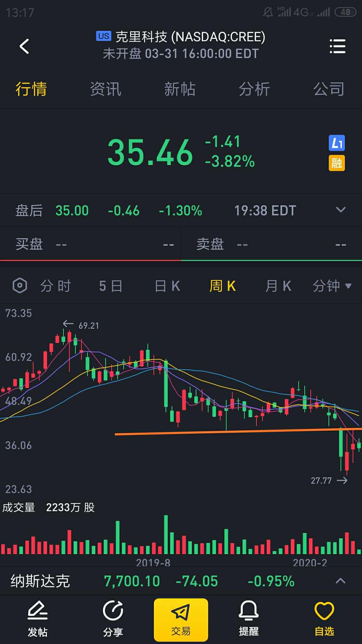Tap the back arrow icon
This screenshot has height=644, width=362.
point(24,46)
